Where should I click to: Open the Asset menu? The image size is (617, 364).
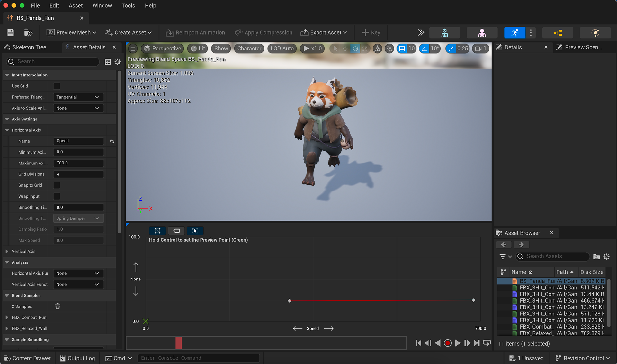pos(76,5)
